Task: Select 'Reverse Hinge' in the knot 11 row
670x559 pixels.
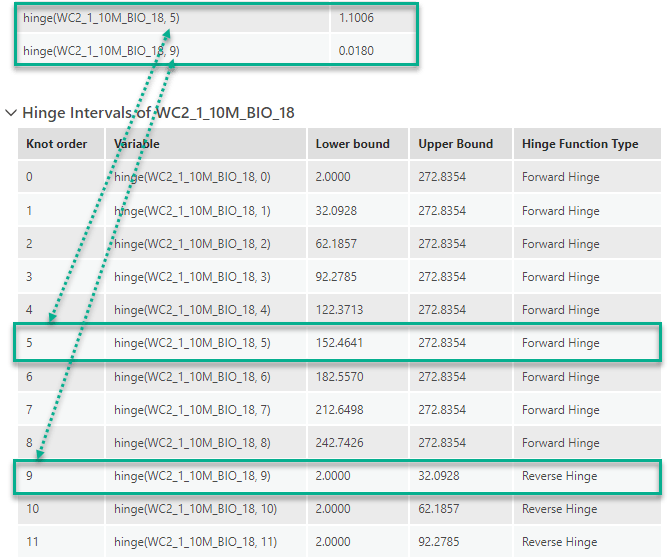Action: pos(559,542)
